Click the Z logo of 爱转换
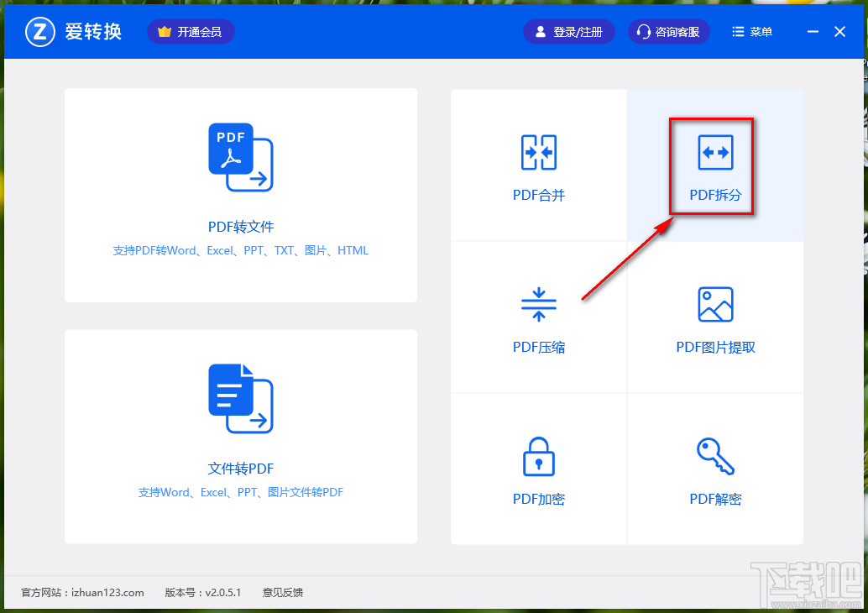 point(39,31)
